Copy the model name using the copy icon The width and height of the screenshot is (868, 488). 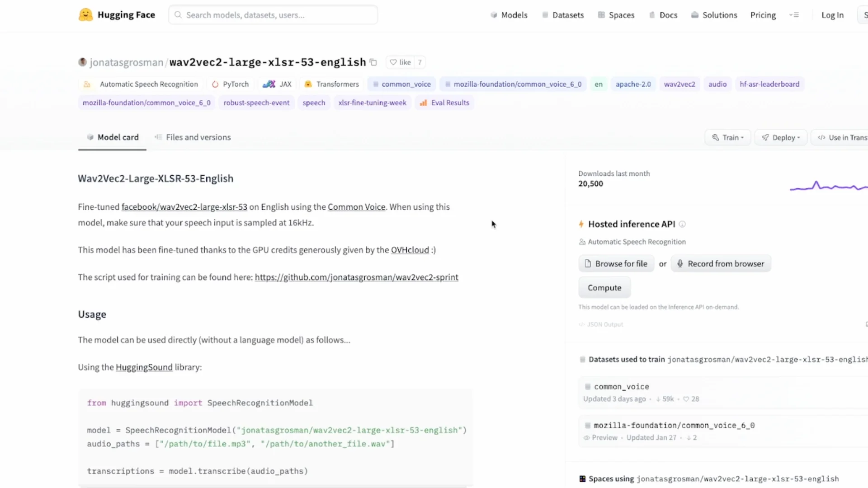373,62
